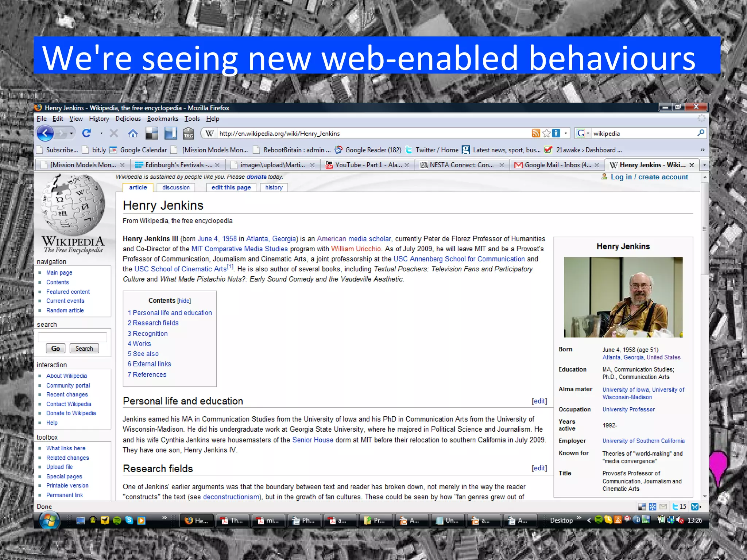Expand quick launch overflow chevron
Viewport: 747px width, 560px height.
[x=164, y=517]
